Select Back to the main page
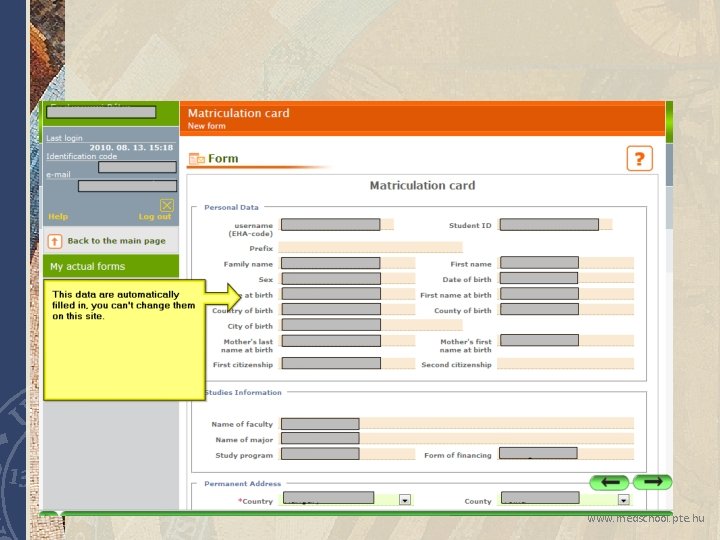Viewport: 720px width, 540px height. (116, 241)
